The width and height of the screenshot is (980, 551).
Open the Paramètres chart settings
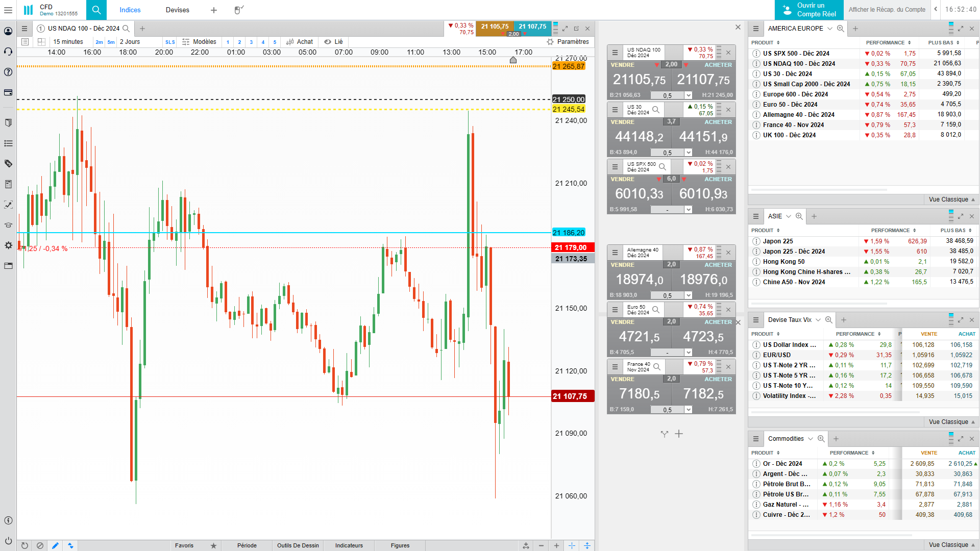click(568, 42)
